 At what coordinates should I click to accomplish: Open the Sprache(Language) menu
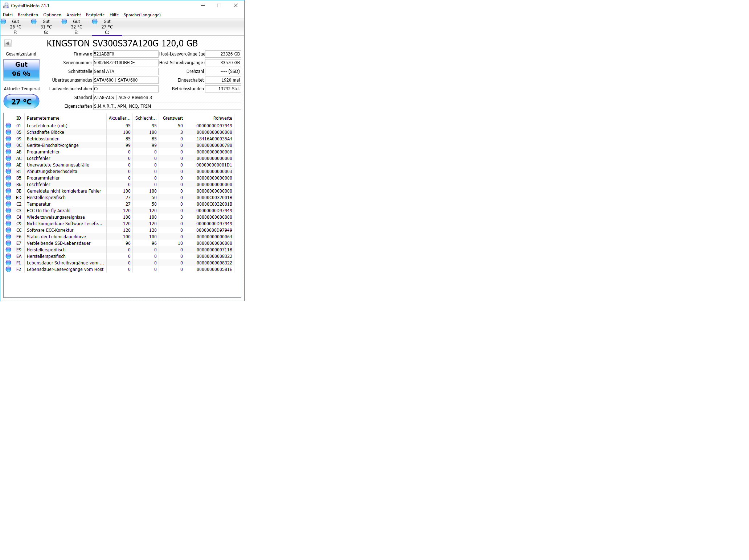pos(142,15)
